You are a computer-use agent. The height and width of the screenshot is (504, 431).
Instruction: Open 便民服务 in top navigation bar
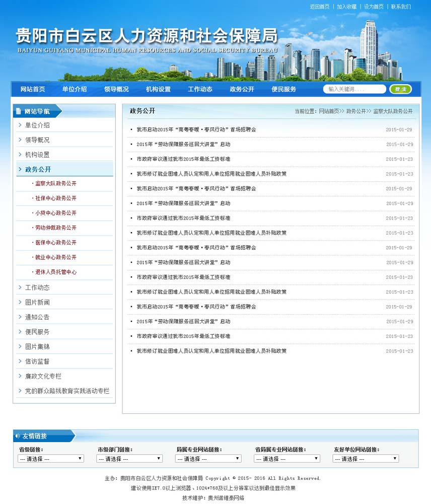283,89
